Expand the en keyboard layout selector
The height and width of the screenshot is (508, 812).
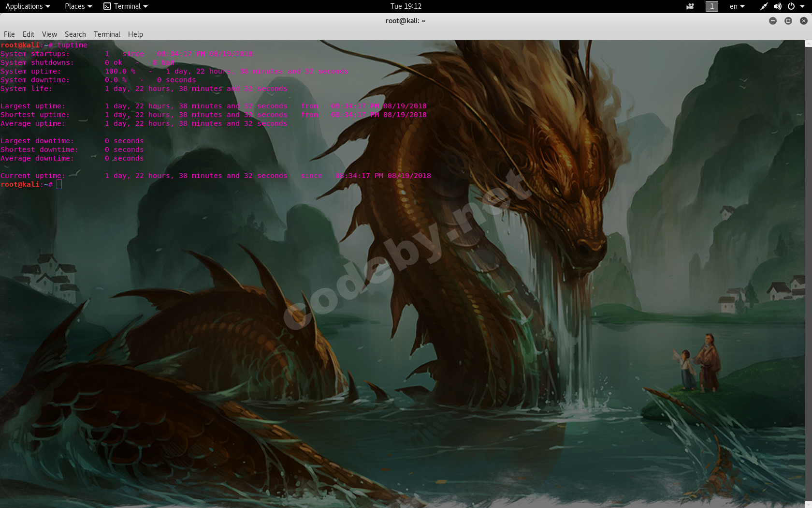[737, 6]
